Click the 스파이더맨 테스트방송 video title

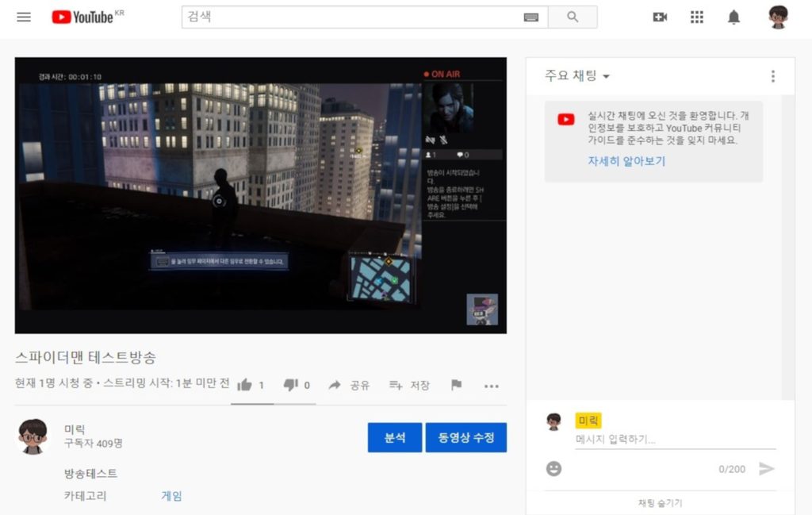[86, 357]
